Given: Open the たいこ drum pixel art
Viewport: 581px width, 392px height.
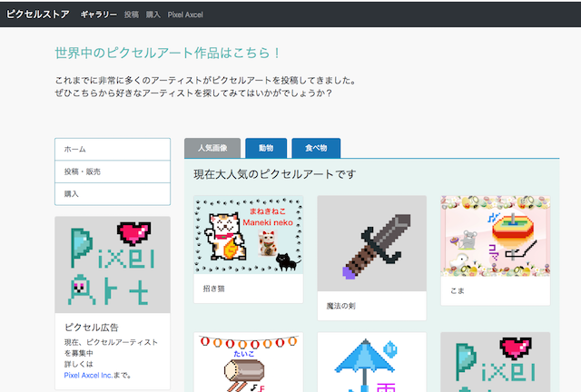Looking at the screenshot, I should click(x=248, y=362).
